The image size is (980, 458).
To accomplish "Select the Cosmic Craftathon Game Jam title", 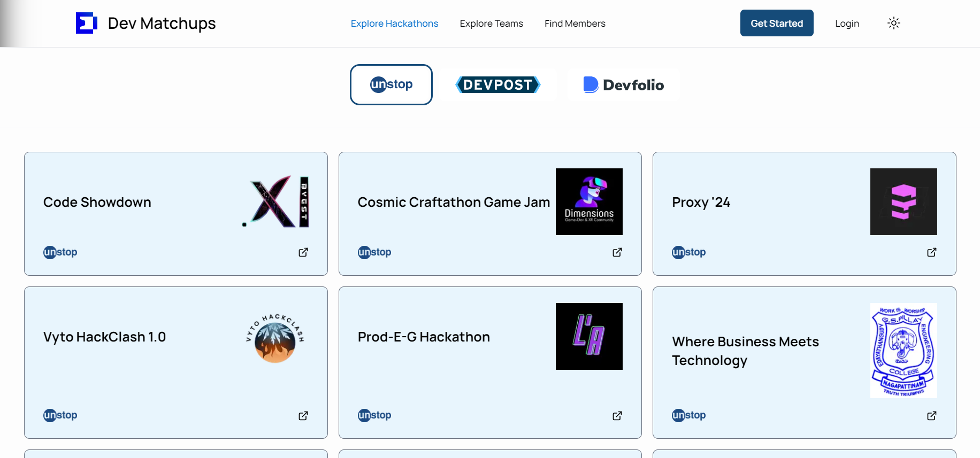I will tap(454, 202).
